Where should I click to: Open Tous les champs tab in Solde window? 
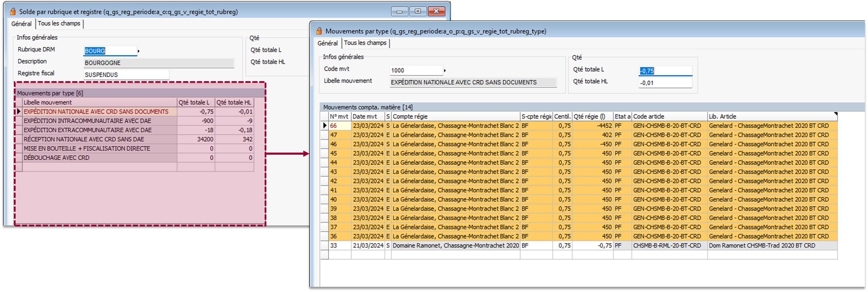(x=59, y=24)
